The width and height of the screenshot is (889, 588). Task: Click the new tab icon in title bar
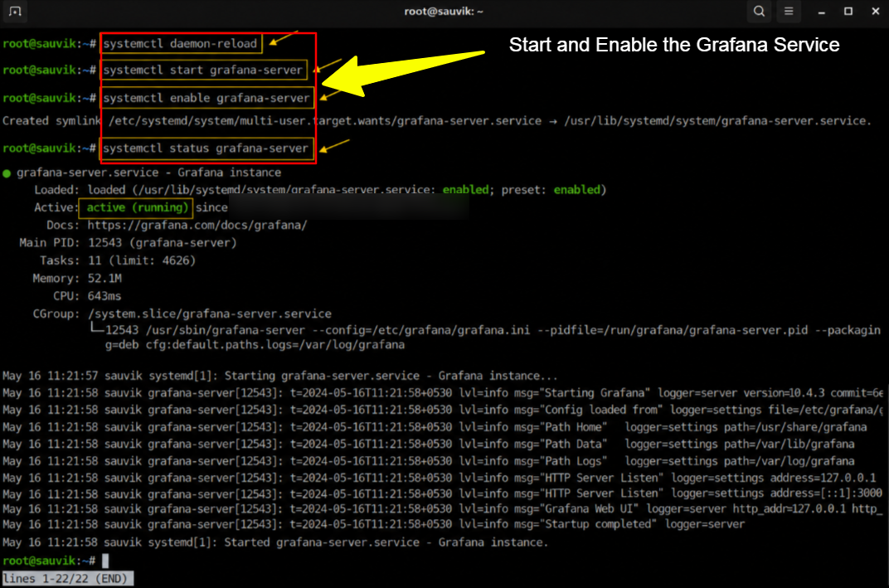tap(15, 12)
